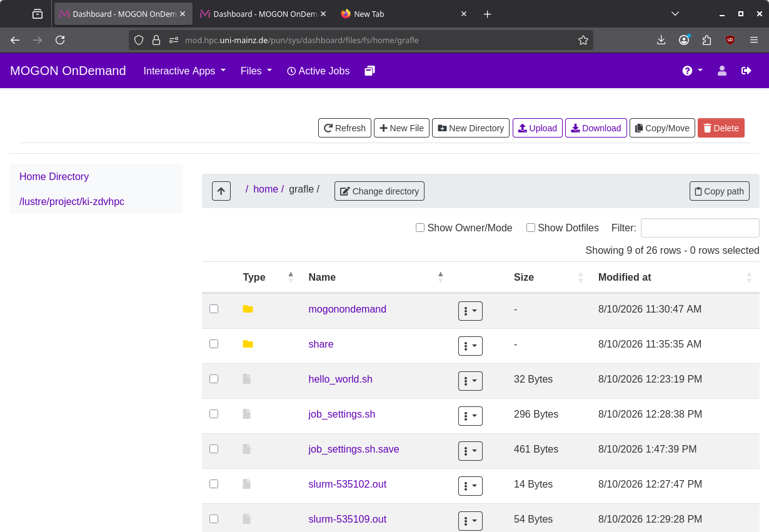
Task: Click the red Delete button
Action: 721,128
